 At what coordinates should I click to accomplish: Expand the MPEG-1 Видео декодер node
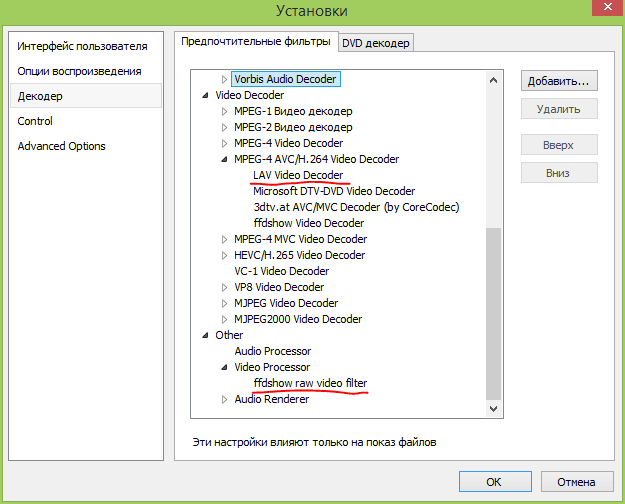[x=225, y=111]
